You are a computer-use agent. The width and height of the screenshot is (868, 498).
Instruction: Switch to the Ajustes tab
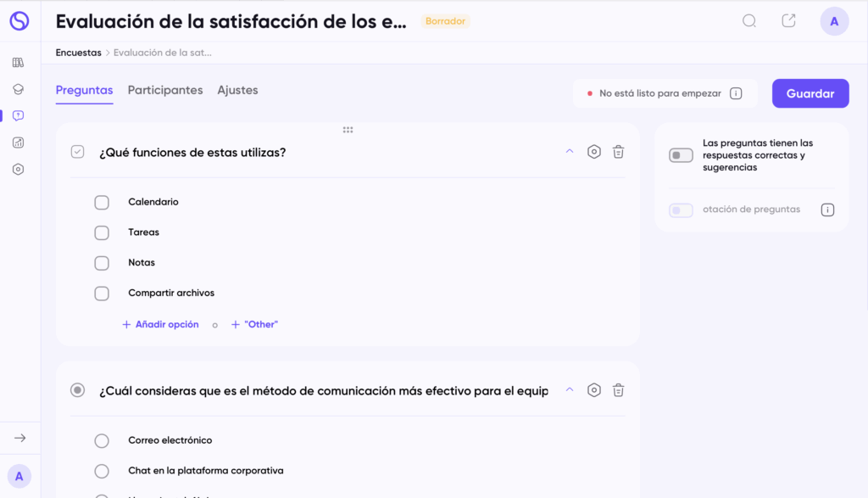tap(237, 90)
